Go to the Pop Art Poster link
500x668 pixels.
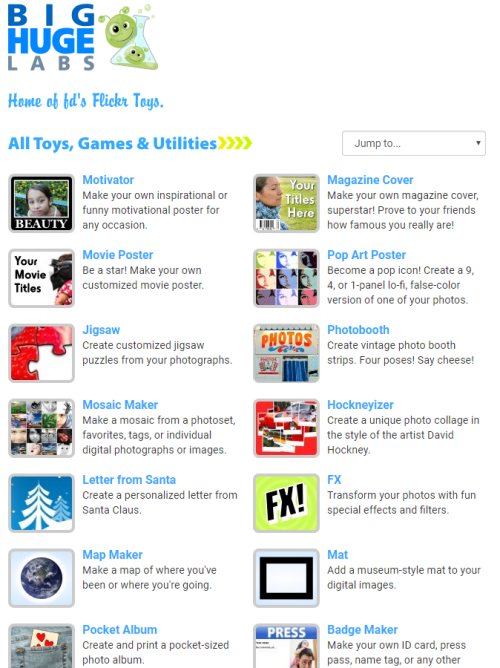366,255
